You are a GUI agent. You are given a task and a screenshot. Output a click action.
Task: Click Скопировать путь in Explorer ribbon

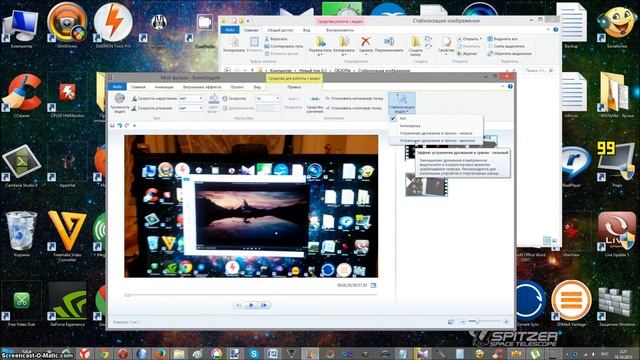click(x=284, y=46)
